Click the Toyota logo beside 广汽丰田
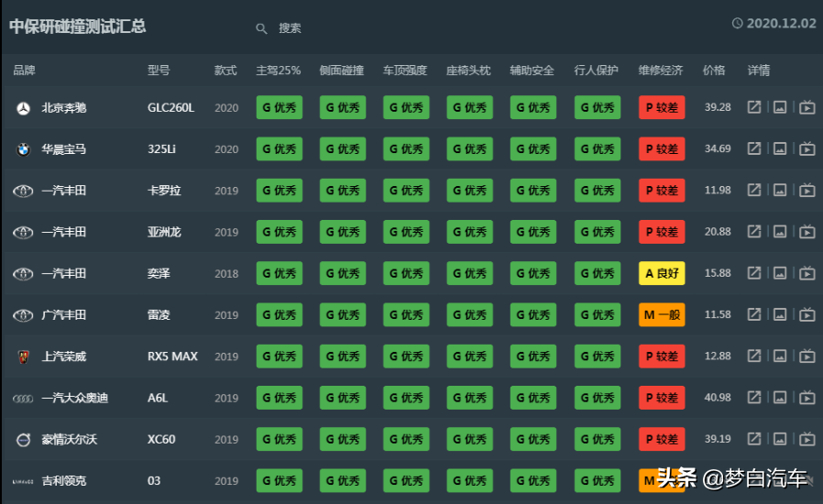 click(x=23, y=315)
